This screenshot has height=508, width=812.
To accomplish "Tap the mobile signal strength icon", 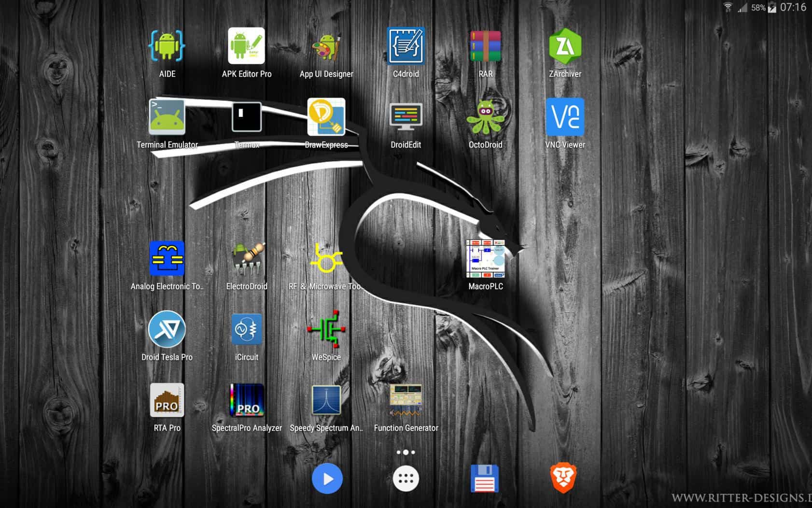I will pos(742,8).
